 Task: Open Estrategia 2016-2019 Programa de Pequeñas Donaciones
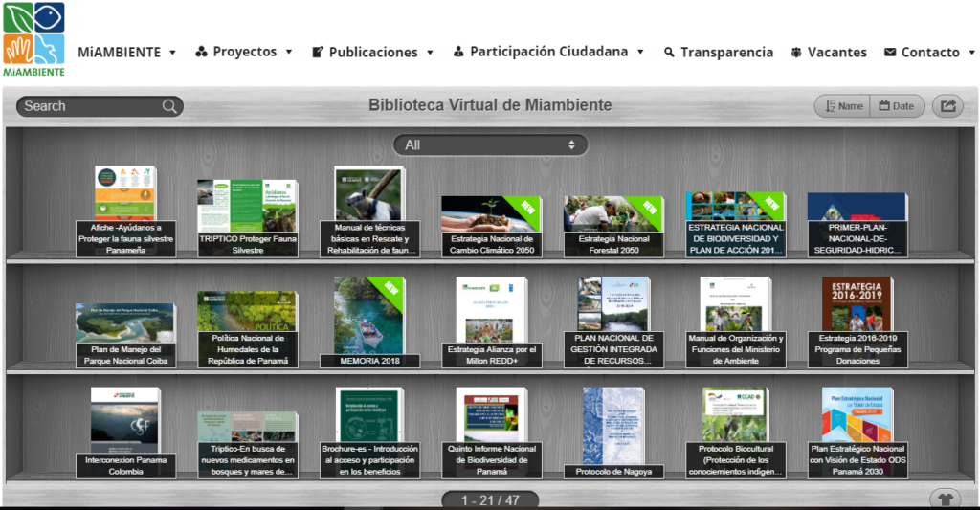point(857,322)
